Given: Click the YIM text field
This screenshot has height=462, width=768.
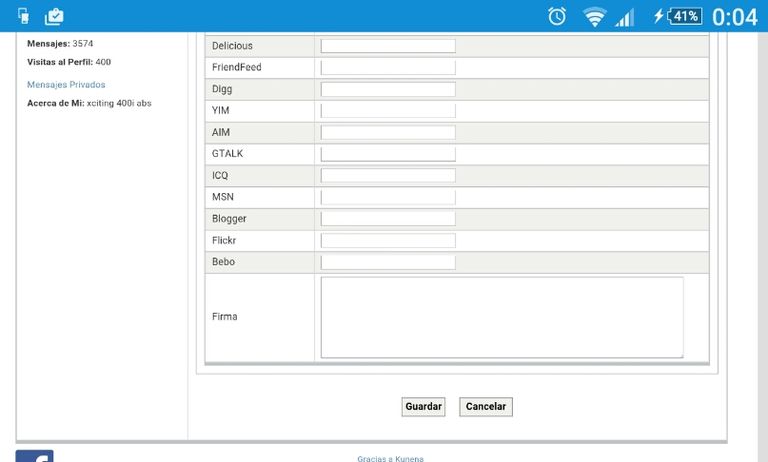Looking at the screenshot, I should click(x=388, y=111).
